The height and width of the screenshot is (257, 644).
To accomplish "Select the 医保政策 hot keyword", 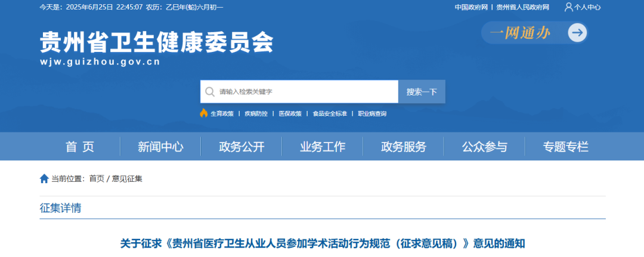I will (x=290, y=114).
